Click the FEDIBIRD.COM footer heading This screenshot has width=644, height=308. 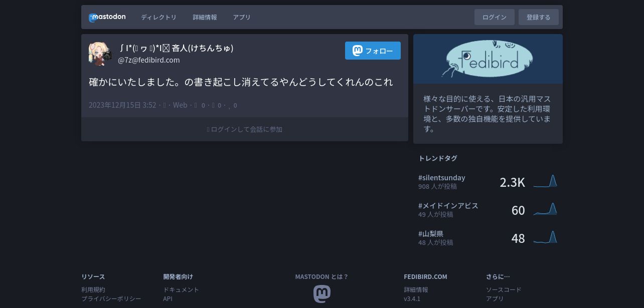[x=425, y=276]
